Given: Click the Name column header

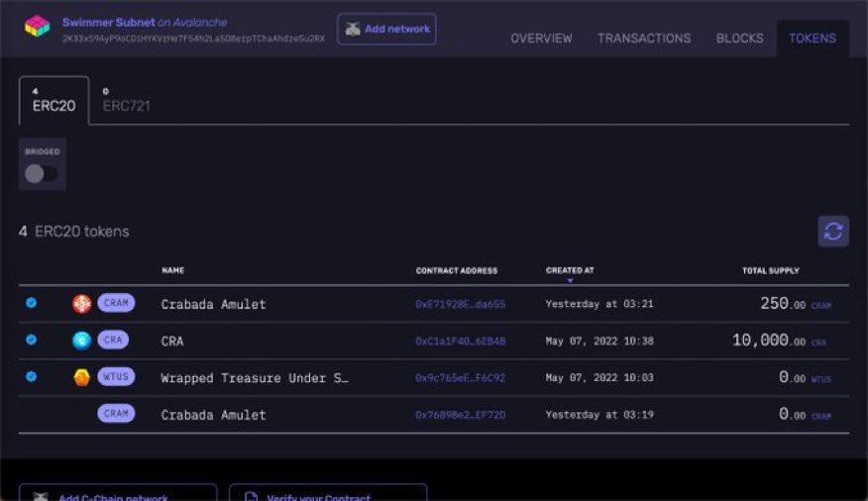Looking at the screenshot, I should click(x=172, y=270).
